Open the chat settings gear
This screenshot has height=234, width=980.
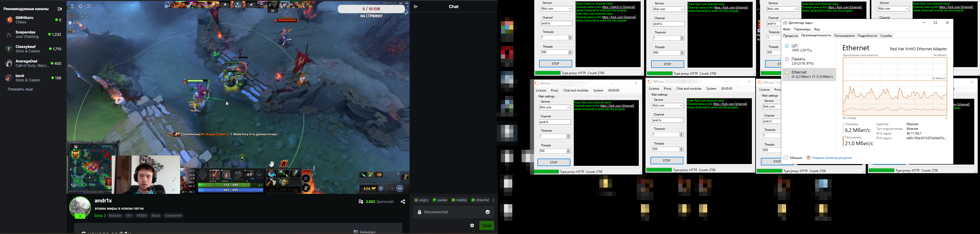coord(472,226)
